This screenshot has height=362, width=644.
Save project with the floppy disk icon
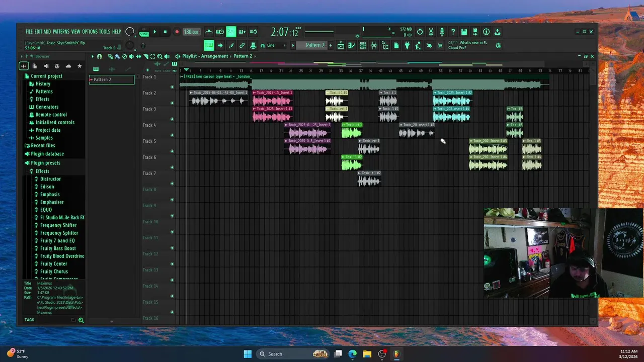click(464, 32)
